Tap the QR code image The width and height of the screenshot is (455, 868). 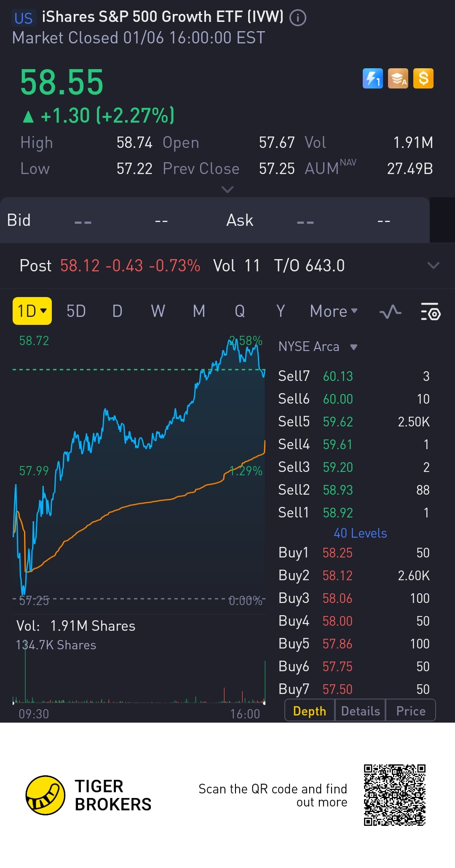[395, 795]
